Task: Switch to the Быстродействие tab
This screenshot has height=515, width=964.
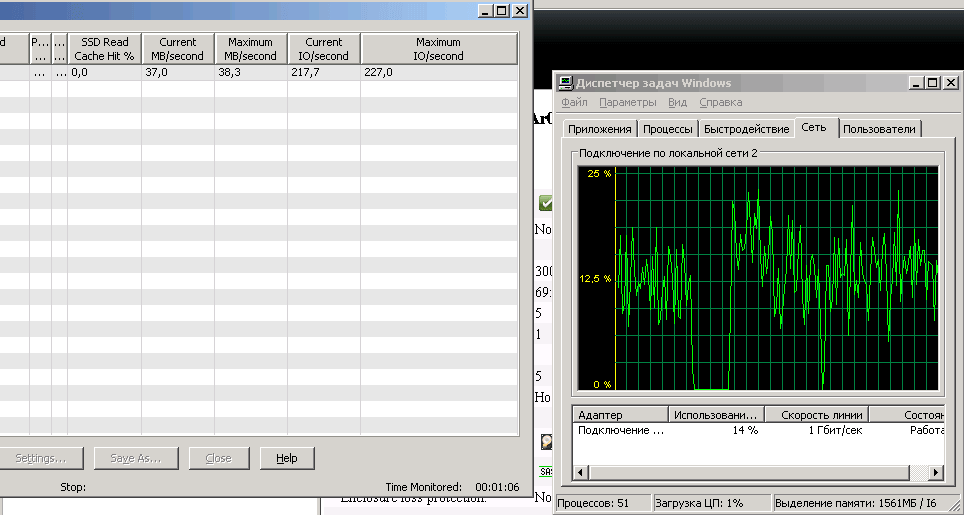Action: [x=746, y=129]
